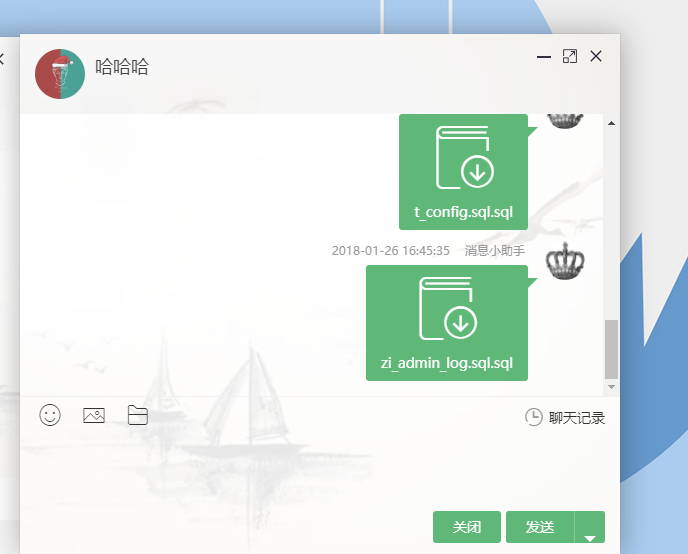Insert an image using picture icon

click(x=94, y=415)
